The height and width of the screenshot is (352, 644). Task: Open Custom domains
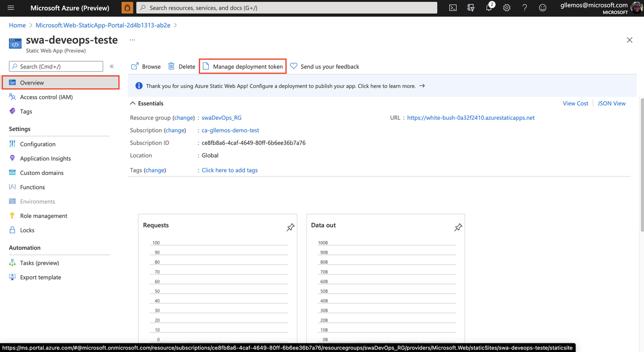click(42, 173)
